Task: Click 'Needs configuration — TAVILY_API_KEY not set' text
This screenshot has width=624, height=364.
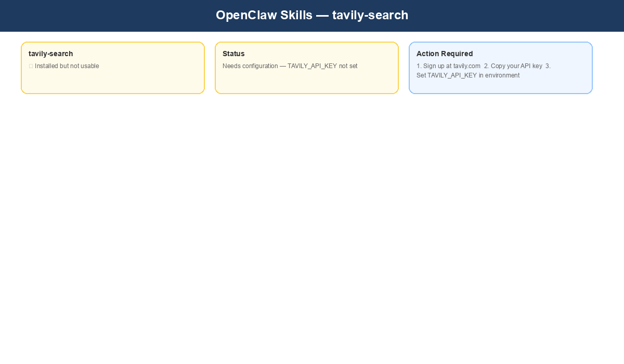Action: [290, 66]
